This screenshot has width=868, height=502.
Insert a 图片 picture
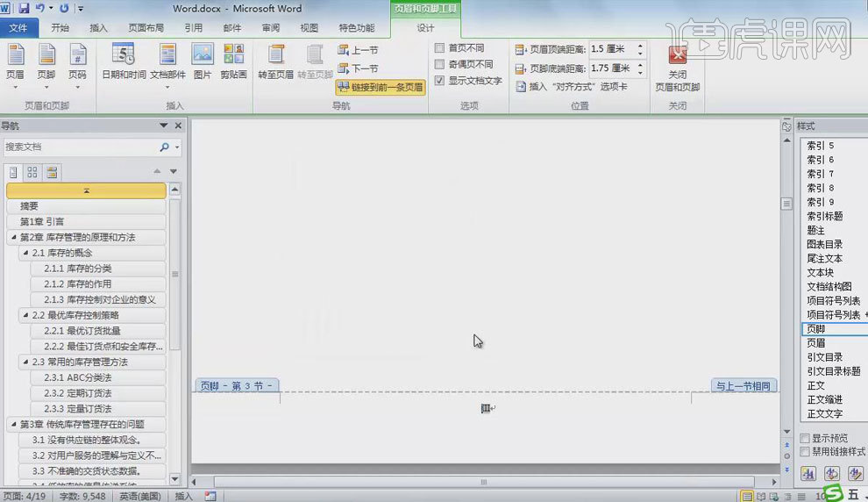[203, 62]
